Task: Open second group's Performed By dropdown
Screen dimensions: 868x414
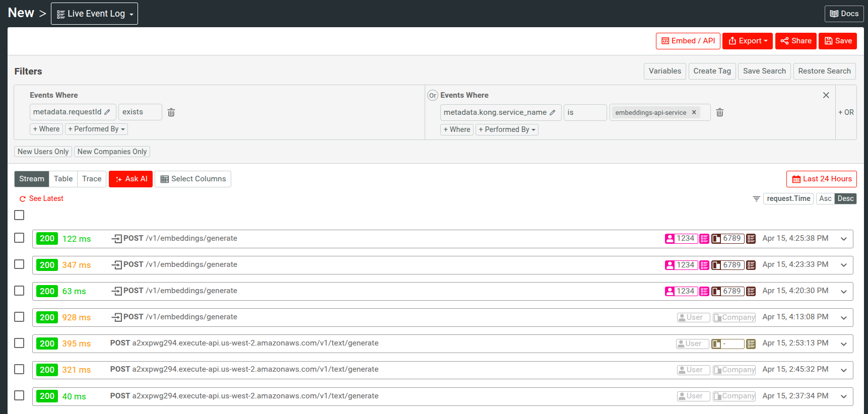Action: point(507,130)
